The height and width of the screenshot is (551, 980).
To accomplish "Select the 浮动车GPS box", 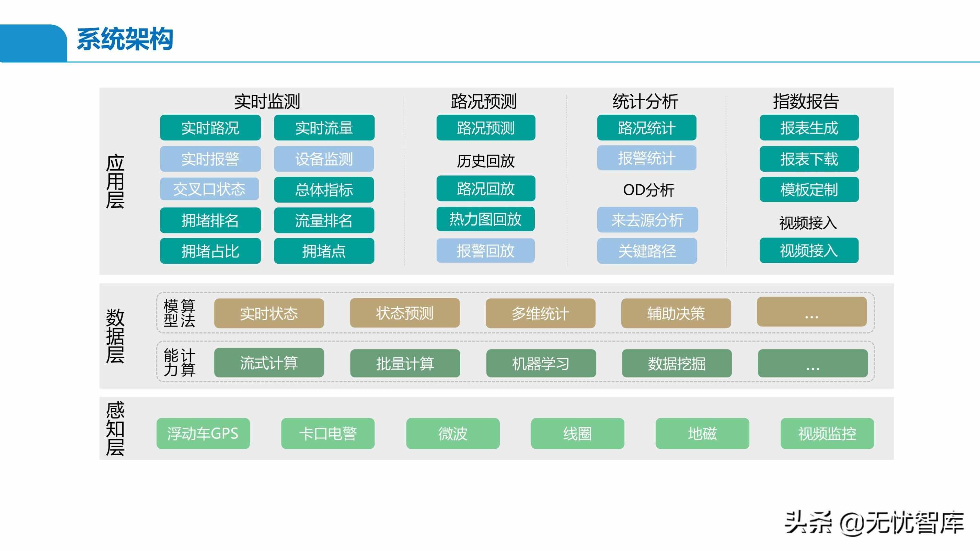I will (203, 433).
